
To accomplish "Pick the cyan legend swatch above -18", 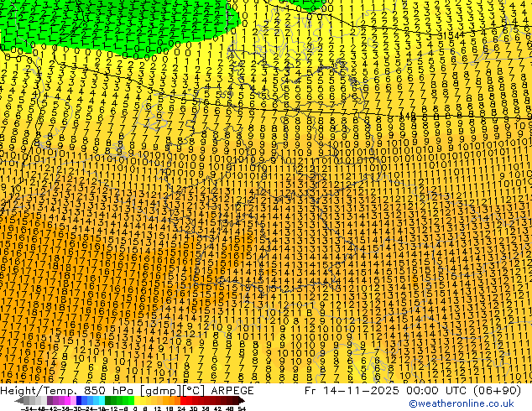I will pos(102,400).
